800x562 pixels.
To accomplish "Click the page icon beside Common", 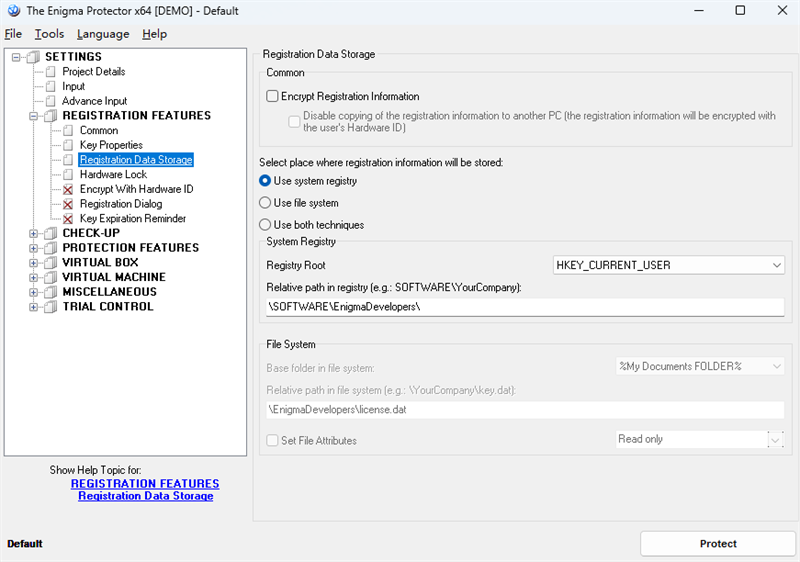I will coord(68,131).
